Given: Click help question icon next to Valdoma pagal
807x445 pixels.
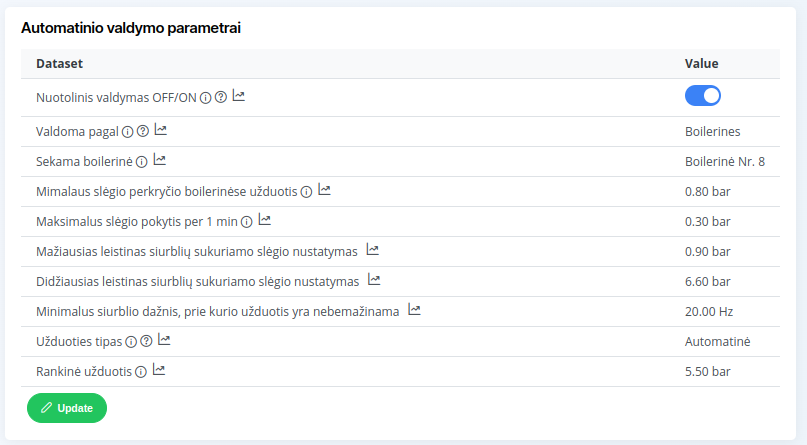Looking at the screenshot, I should (x=143, y=131).
